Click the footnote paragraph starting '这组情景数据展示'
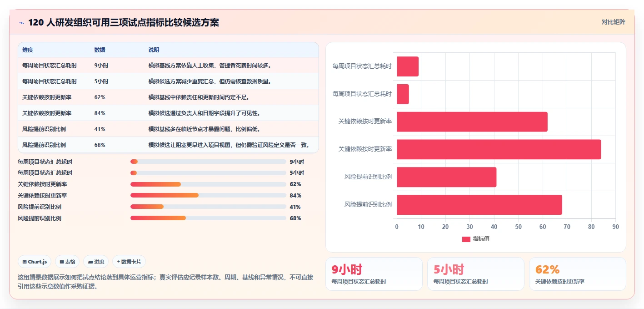 (x=165, y=282)
